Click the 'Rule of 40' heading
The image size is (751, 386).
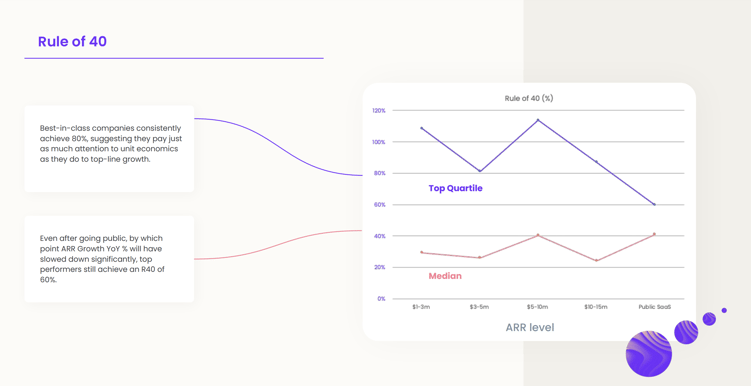(72, 42)
